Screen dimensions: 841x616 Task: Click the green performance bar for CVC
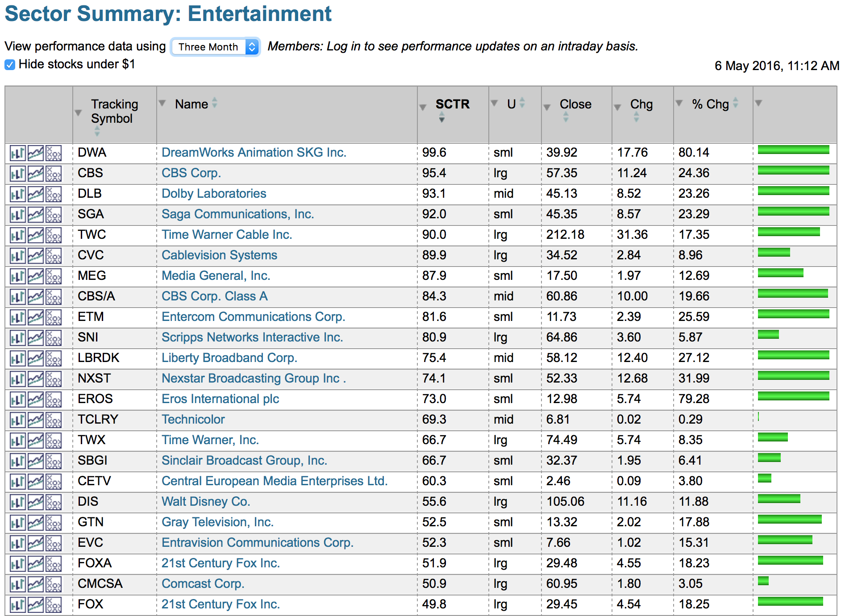774,253
